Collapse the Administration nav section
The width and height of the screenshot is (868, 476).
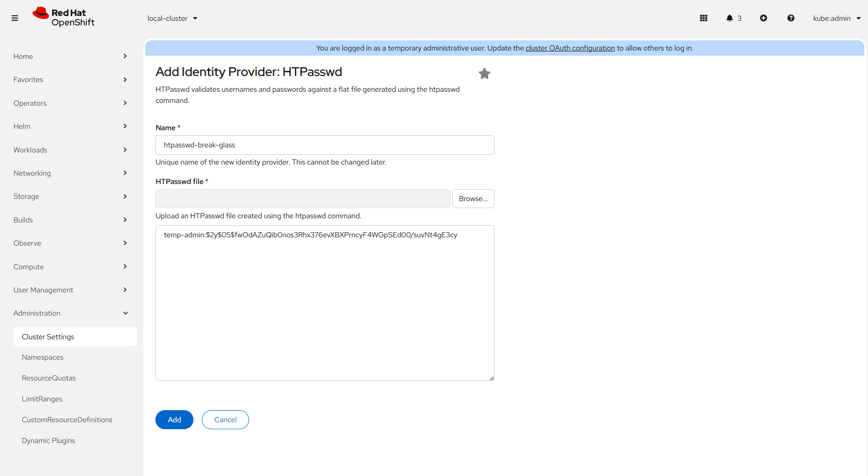click(x=71, y=313)
